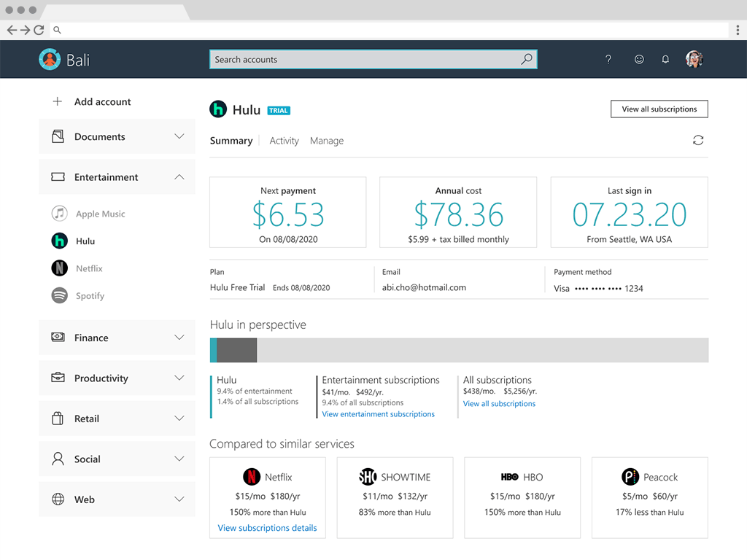Open the browser three-dot menu
747x560 pixels.
click(x=738, y=30)
